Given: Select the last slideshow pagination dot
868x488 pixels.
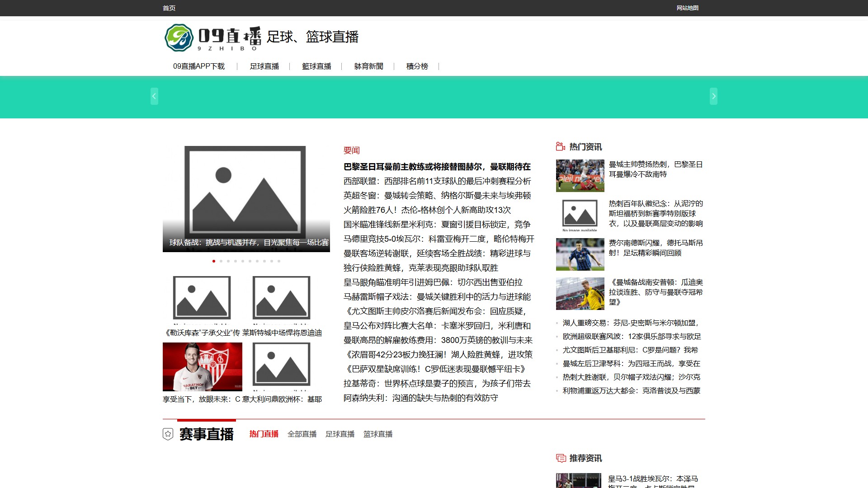Looking at the screenshot, I should click(x=279, y=261).
